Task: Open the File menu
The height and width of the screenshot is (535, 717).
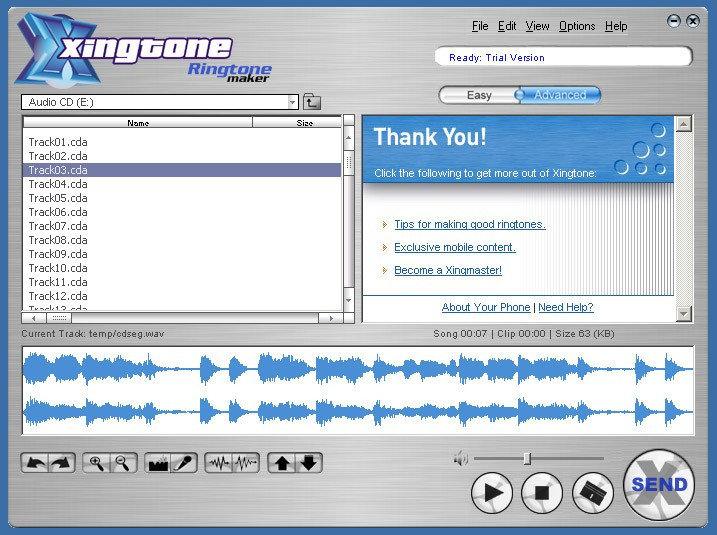Action: 480,26
